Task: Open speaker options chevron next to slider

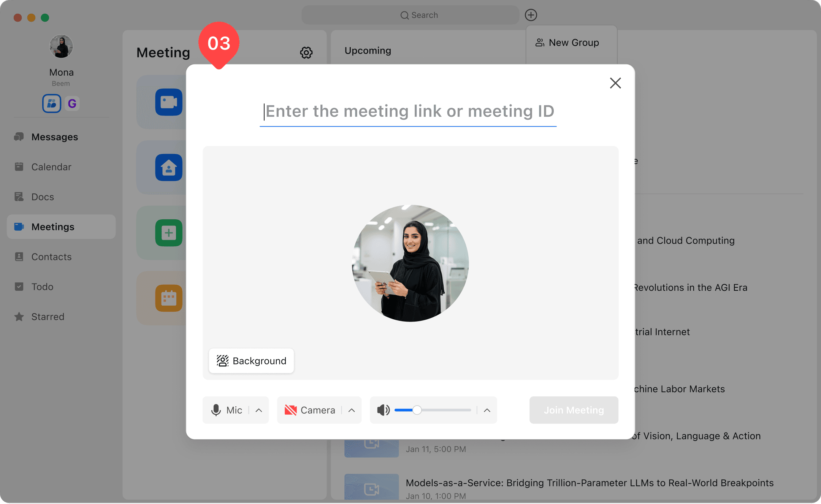Action: 487,410
